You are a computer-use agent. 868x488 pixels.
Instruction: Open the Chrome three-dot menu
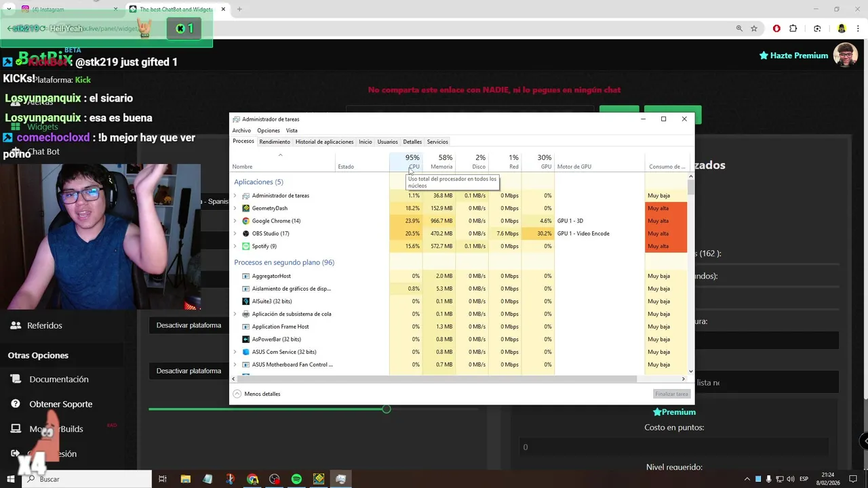pos(859,28)
